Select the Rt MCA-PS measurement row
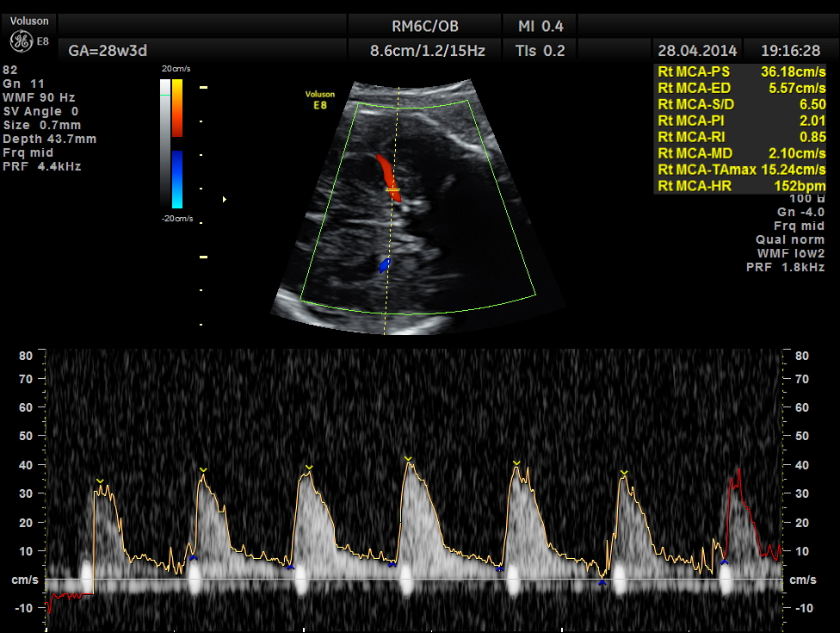 (740, 72)
